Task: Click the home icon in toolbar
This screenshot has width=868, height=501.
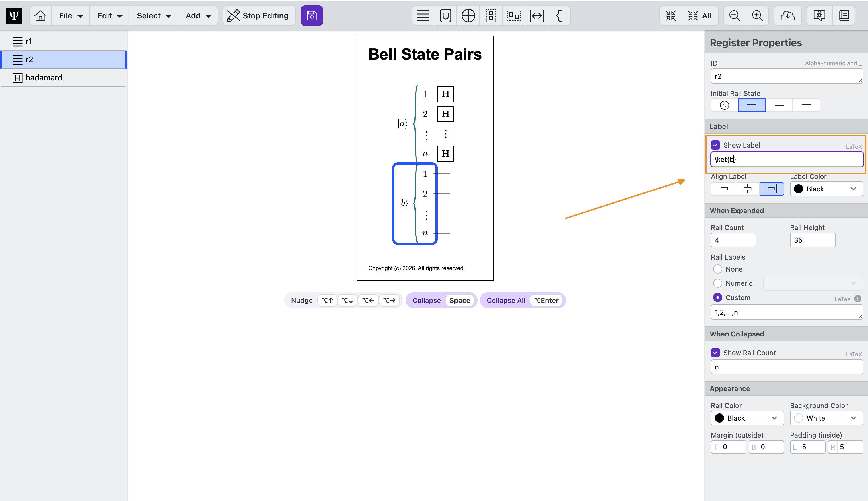Action: (40, 15)
